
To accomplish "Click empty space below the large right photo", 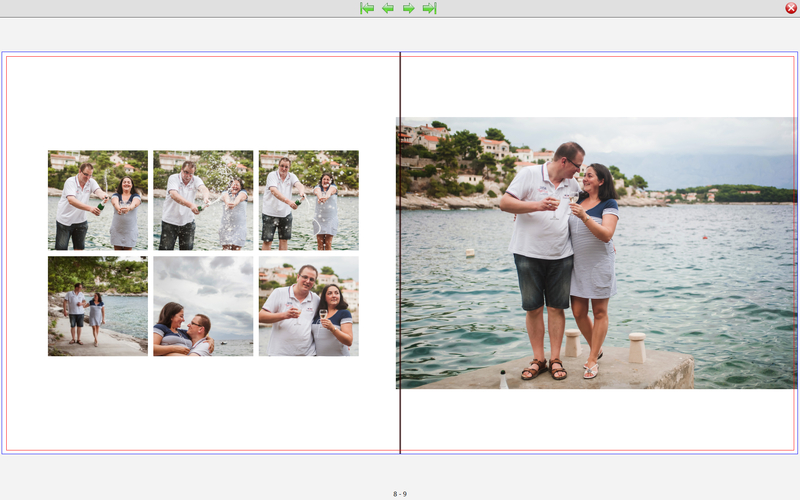I will pos(596,420).
